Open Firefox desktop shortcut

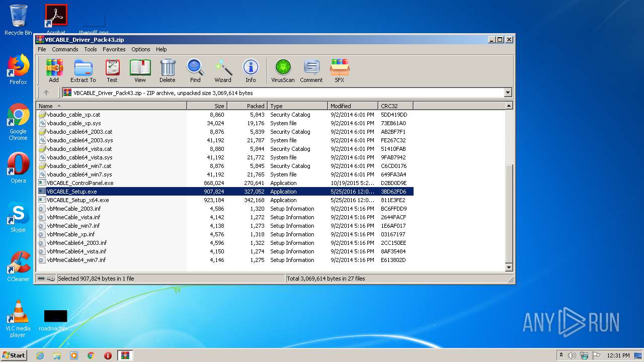coord(18,69)
